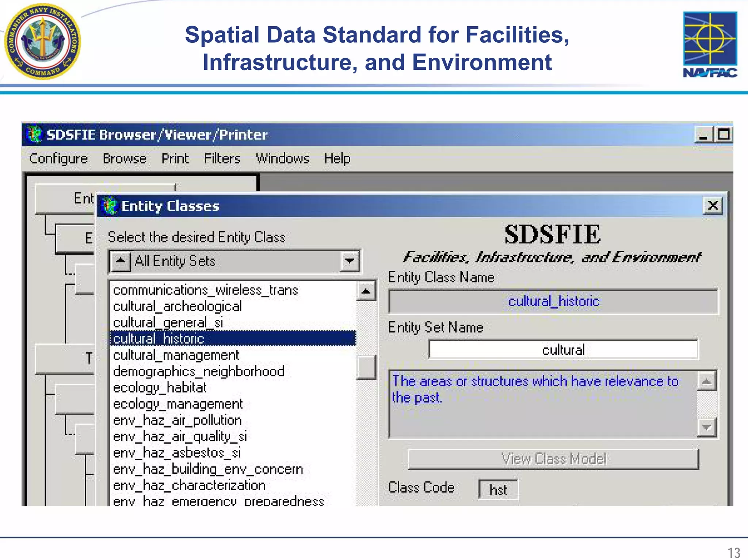Select cultural_management entity class
748x560 pixels.
tap(233, 355)
